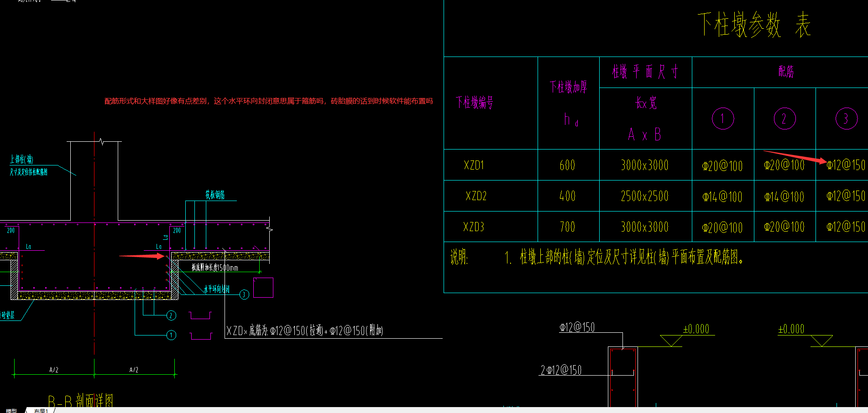Viewport: 868px width, 413px height.
Task: Click the magenta square rebar shape symbol
Action: [263, 288]
